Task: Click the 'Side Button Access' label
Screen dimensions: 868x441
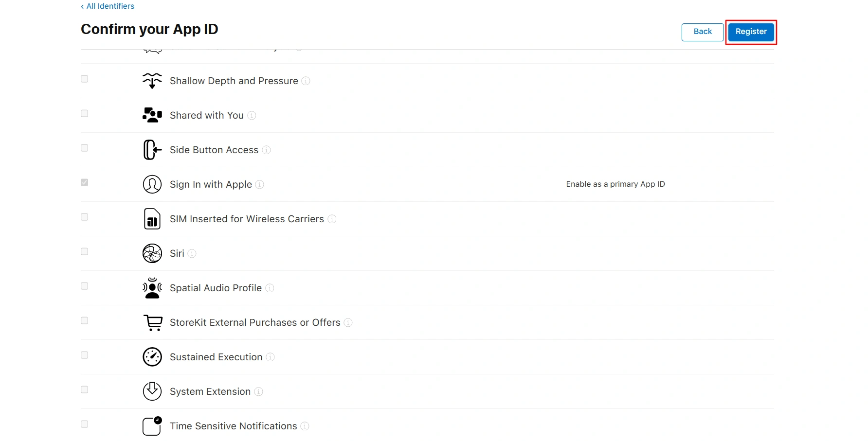Action: pos(214,150)
